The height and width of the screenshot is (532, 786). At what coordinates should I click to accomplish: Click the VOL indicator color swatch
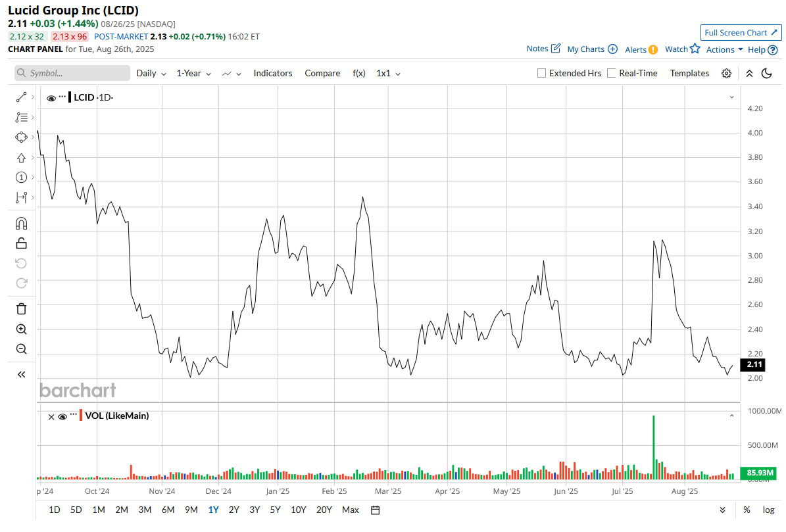coord(81,416)
